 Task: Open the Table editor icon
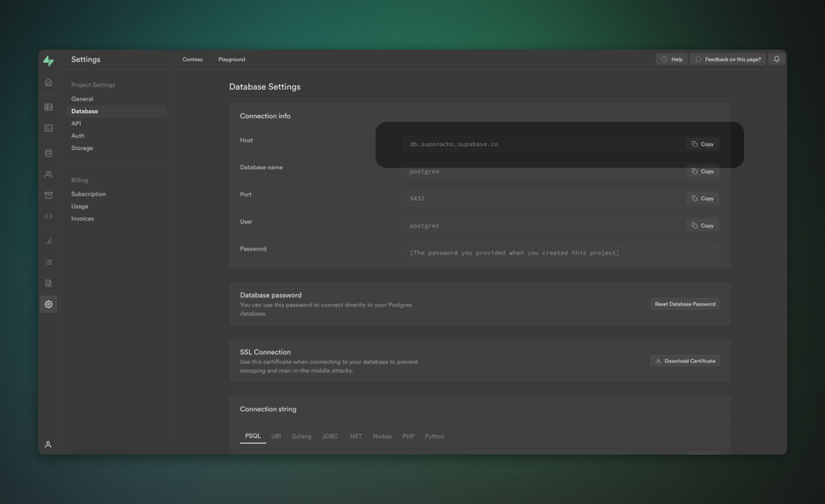click(48, 107)
